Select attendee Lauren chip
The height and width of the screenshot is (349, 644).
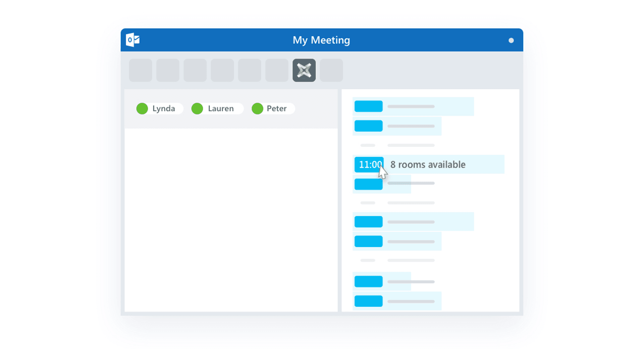(217, 108)
